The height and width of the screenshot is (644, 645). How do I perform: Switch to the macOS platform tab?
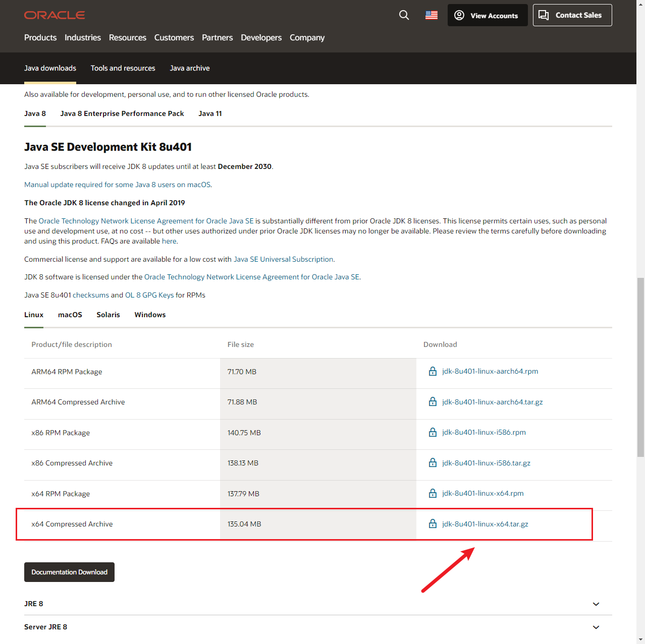click(x=70, y=315)
